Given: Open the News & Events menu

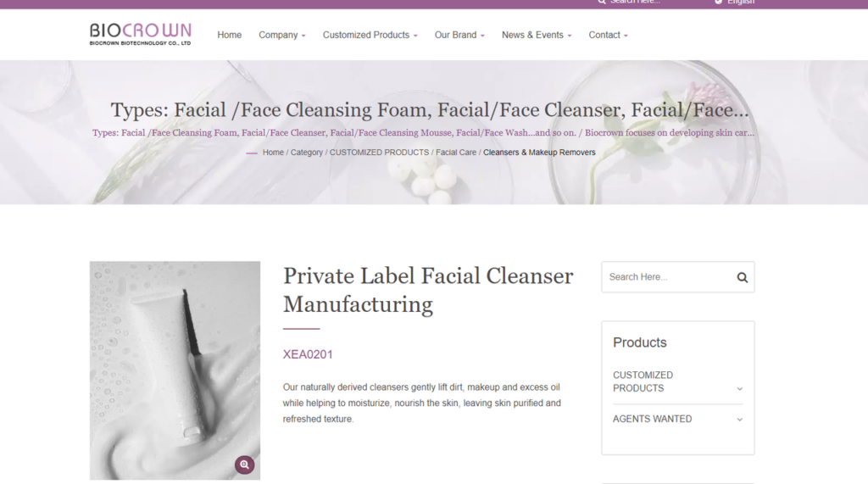Looking at the screenshot, I should click(537, 35).
